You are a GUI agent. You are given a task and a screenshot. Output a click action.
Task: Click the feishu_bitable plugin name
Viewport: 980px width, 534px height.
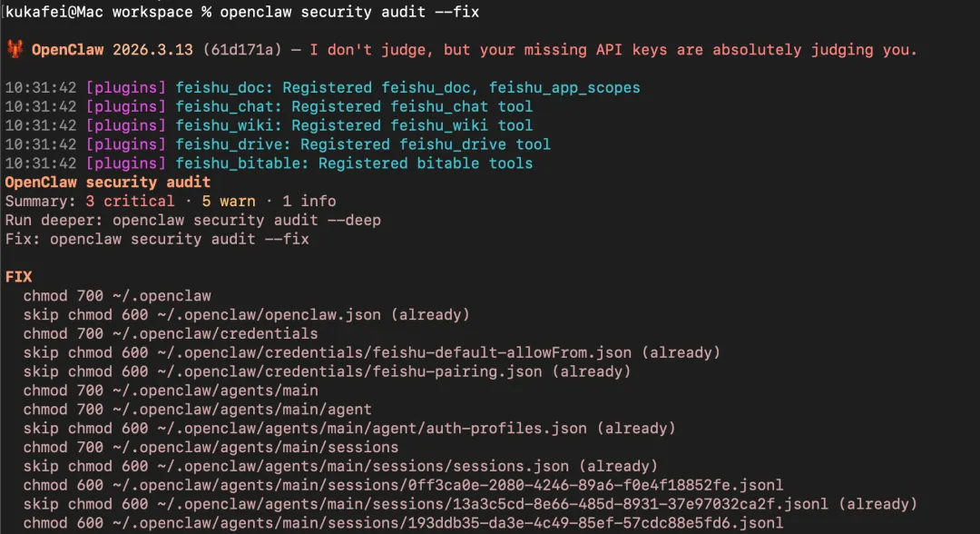click(242, 163)
